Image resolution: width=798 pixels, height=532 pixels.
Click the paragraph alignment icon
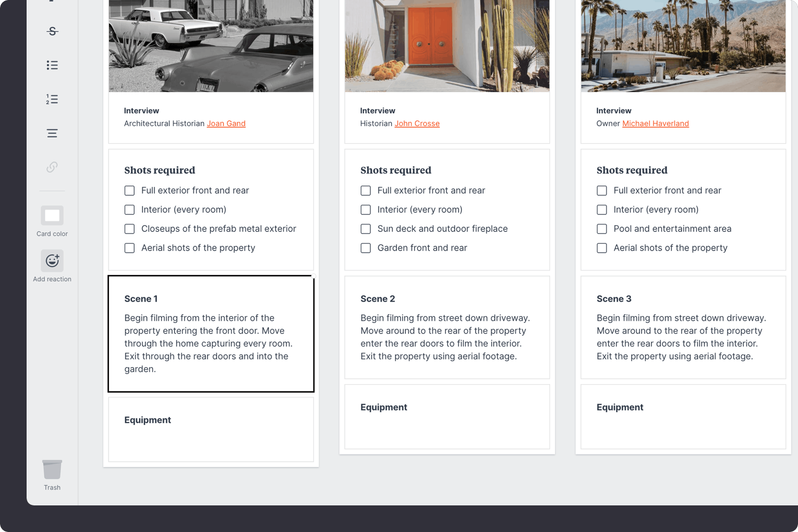pos(52,133)
